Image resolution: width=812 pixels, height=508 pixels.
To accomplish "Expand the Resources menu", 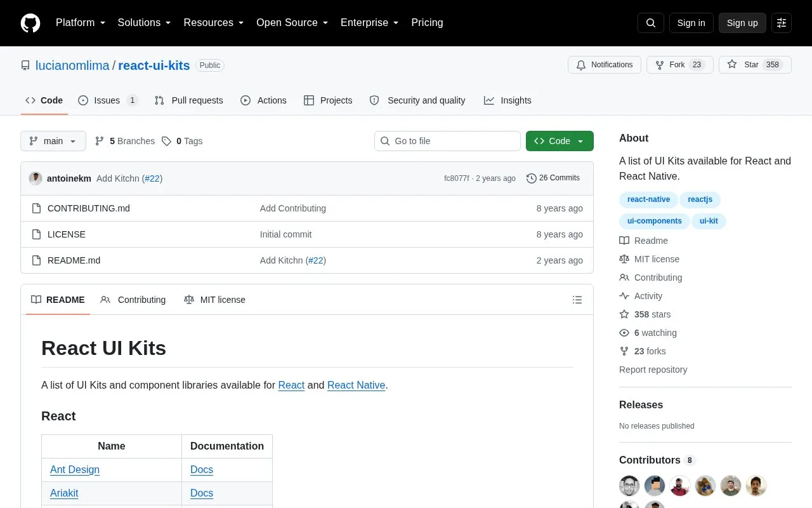I will coord(214,23).
